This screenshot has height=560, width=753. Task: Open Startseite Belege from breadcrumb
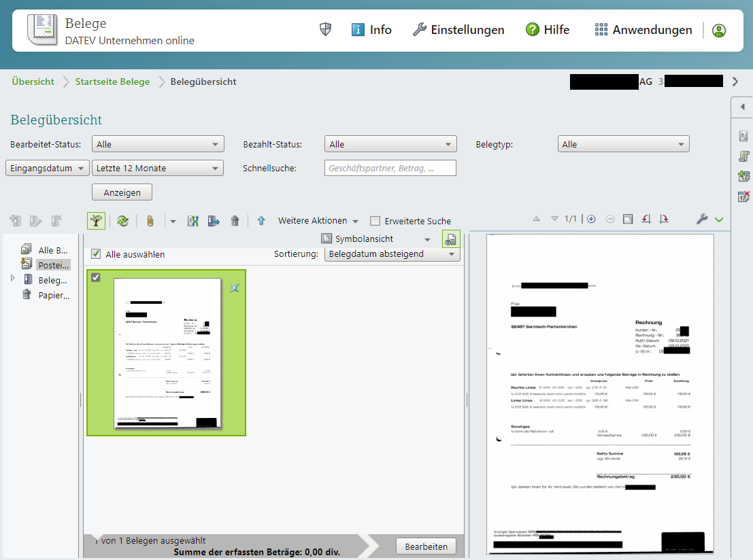tap(112, 81)
